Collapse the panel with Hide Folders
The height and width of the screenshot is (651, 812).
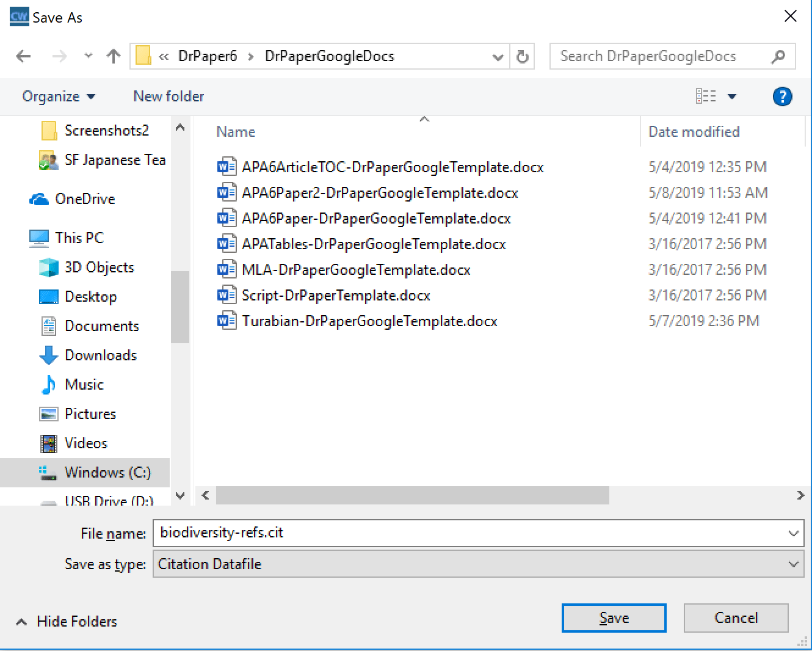coord(66,621)
